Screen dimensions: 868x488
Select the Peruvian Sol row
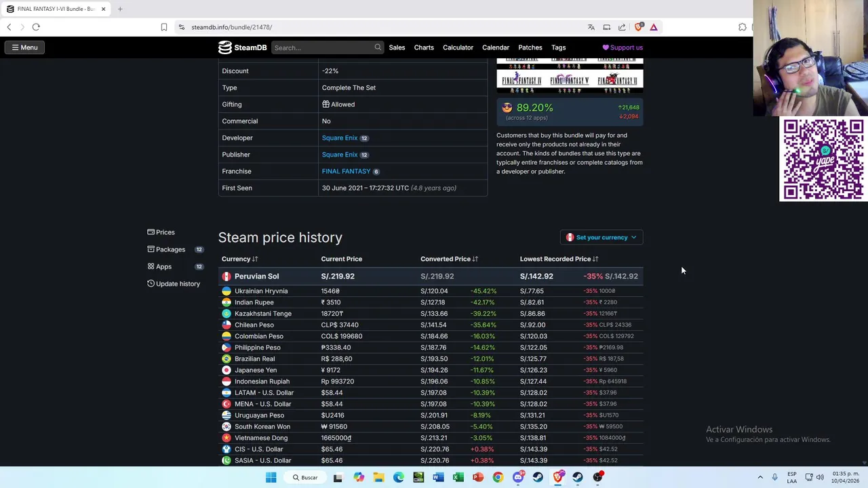click(x=430, y=277)
